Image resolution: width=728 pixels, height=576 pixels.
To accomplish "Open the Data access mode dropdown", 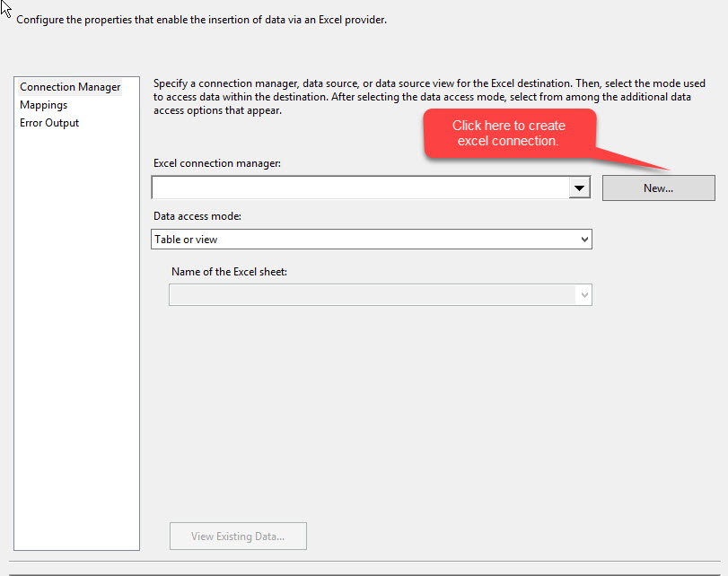I will tap(372, 239).
